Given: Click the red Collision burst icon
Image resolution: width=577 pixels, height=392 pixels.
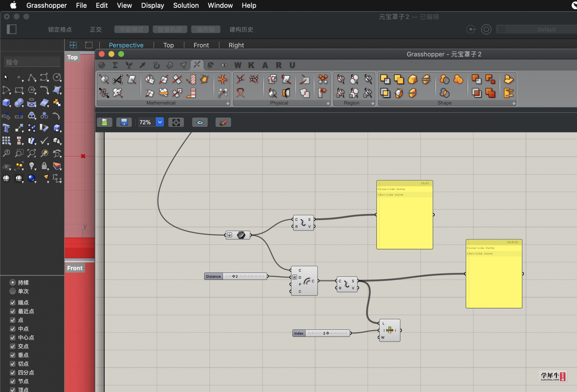Looking at the screenshot, I should pos(222,79).
